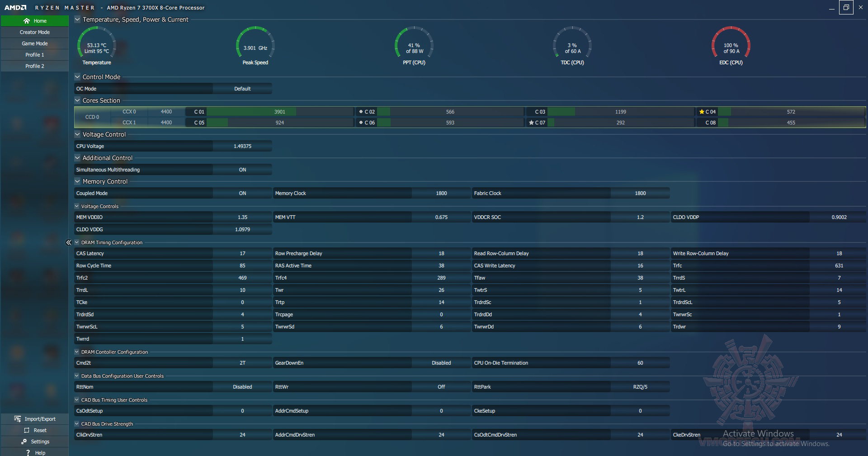The image size is (868, 456).
Task: Click CPU On-Die Termination value 60
Action: (x=640, y=363)
